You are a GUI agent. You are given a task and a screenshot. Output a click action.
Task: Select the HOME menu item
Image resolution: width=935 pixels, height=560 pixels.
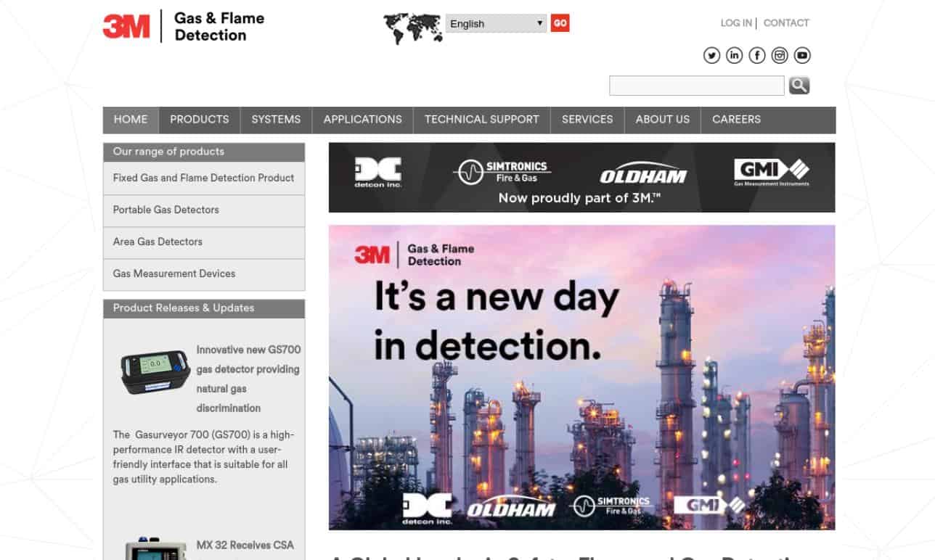pos(131,120)
